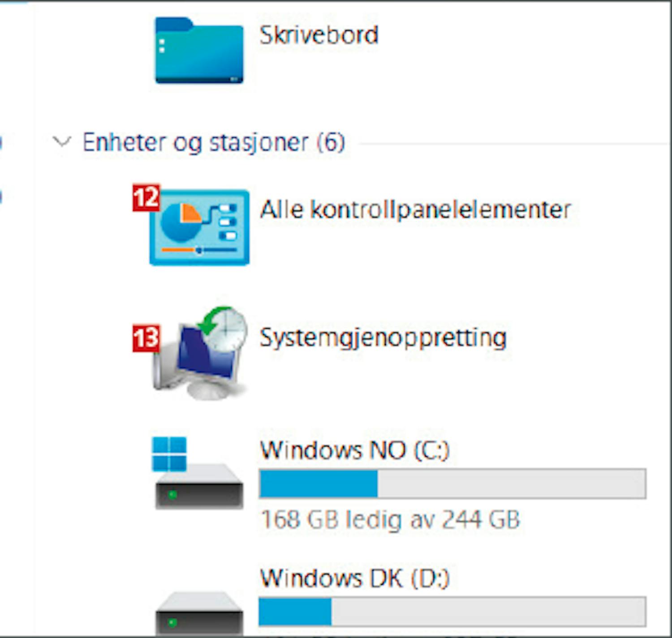Click the Windows DK (D:) storage usage bar
Viewport: 672px width, 638px height.
click(x=452, y=611)
